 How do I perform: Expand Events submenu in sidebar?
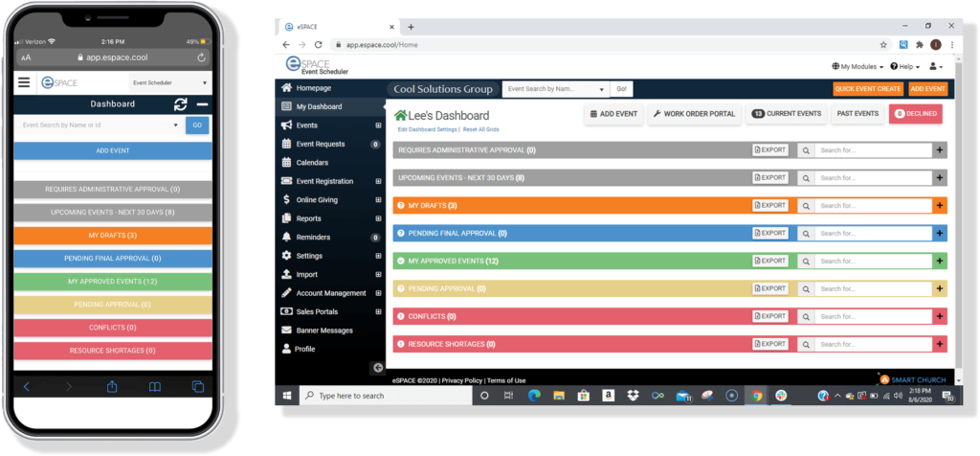pyautogui.click(x=378, y=125)
